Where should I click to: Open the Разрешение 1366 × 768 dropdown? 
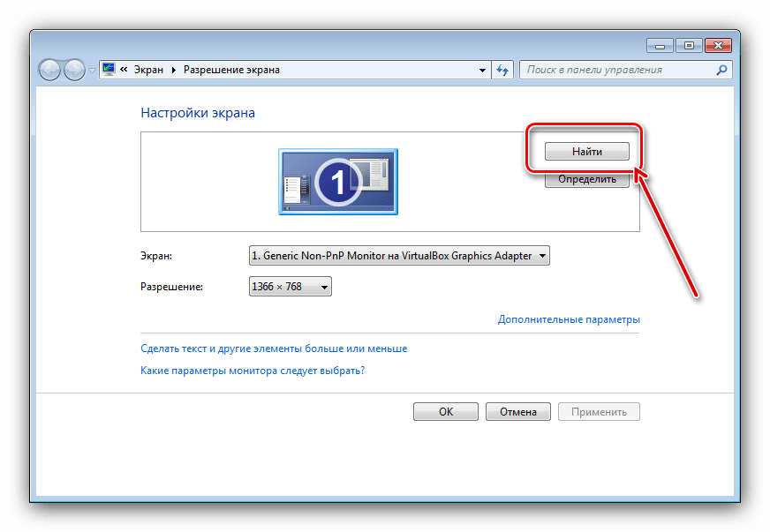click(291, 287)
